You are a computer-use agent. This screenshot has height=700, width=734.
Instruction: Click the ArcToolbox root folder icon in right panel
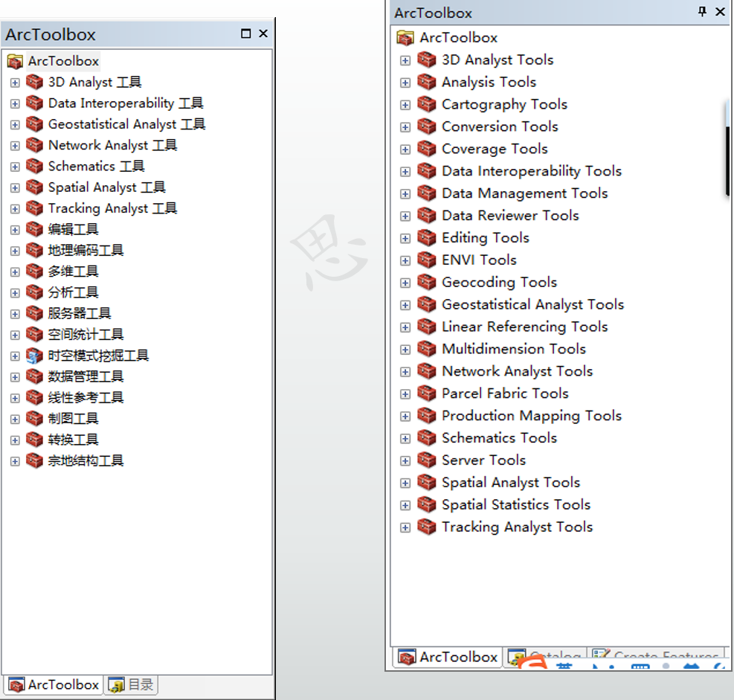pyautogui.click(x=405, y=37)
